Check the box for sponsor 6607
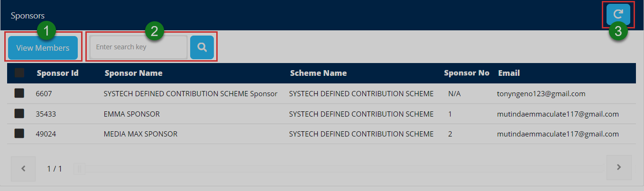The height and width of the screenshot is (191, 644). tap(19, 94)
